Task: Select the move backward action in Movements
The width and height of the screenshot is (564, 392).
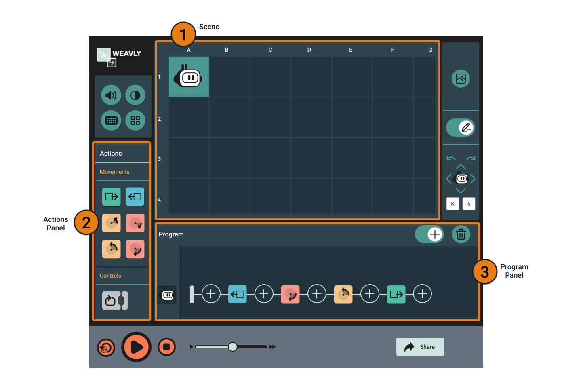Action: click(135, 196)
